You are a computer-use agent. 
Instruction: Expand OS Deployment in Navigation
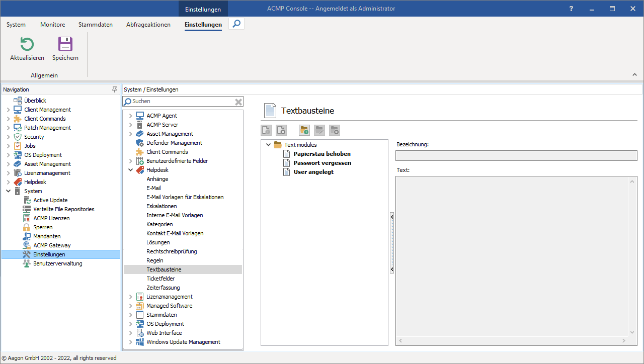(8, 155)
